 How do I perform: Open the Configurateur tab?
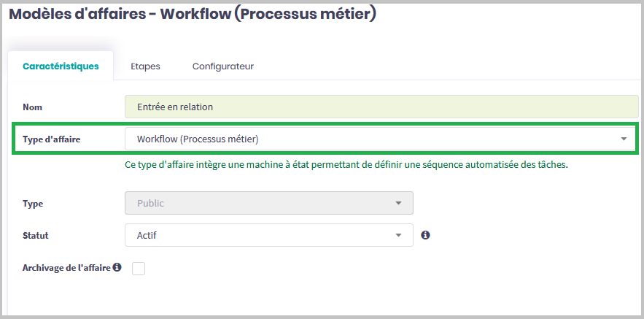coord(222,66)
